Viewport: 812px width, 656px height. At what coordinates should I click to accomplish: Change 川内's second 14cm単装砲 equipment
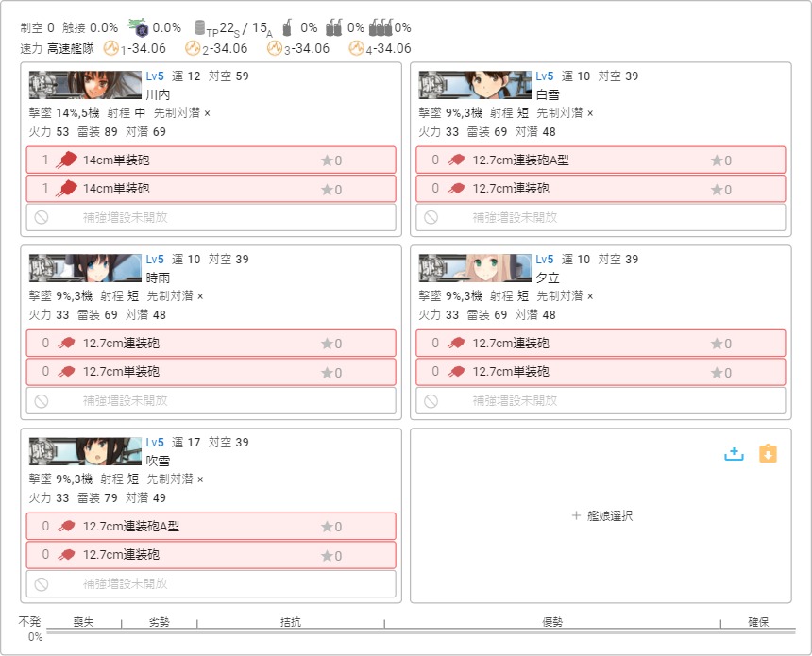(211, 189)
